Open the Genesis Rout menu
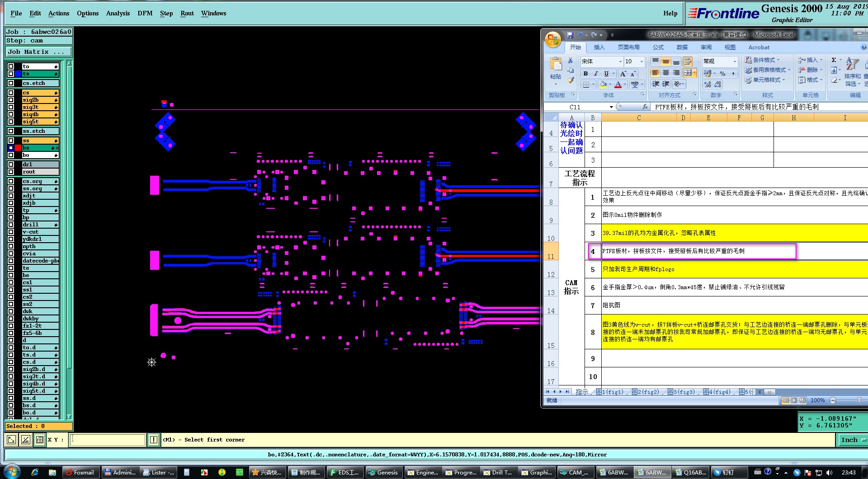The image size is (868, 479). click(187, 13)
